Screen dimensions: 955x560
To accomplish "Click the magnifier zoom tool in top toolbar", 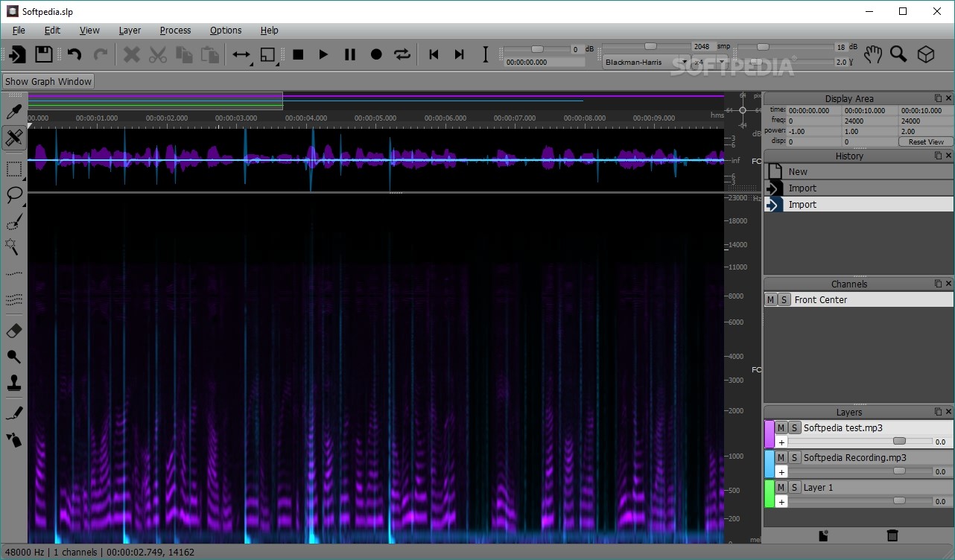I will click(898, 54).
